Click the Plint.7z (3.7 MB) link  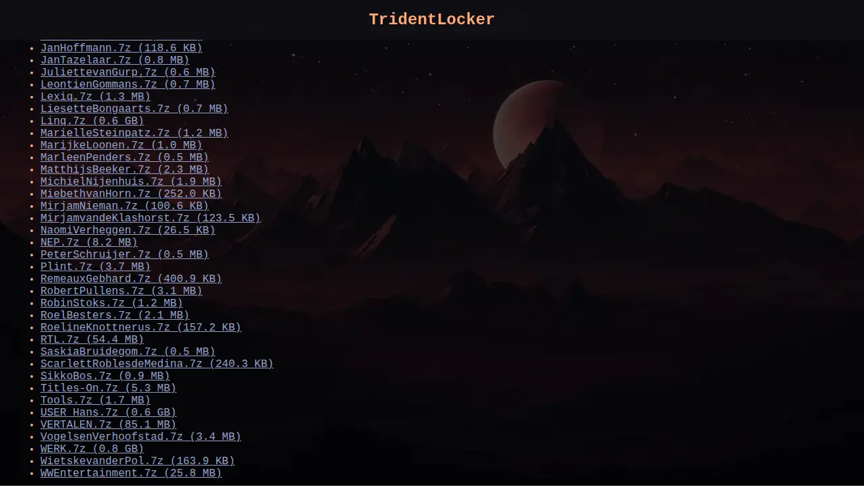tap(95, 267)
